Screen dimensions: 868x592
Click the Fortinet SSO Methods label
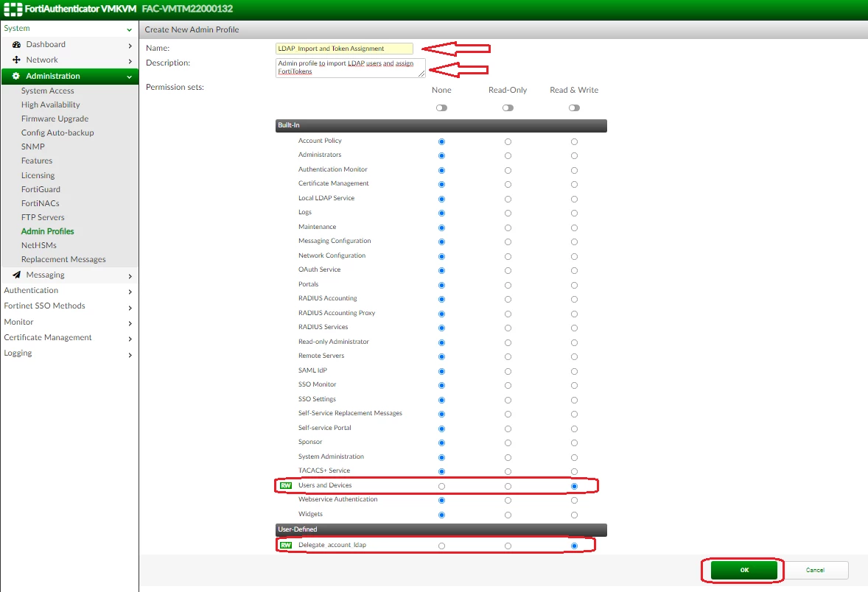[44, 306]
